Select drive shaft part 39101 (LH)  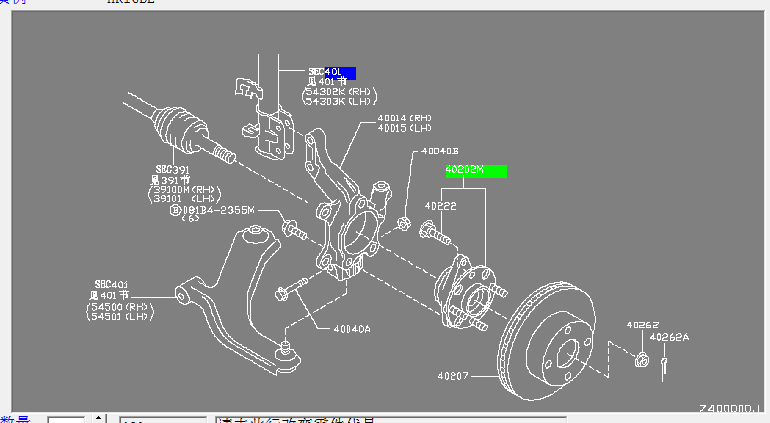185,199
